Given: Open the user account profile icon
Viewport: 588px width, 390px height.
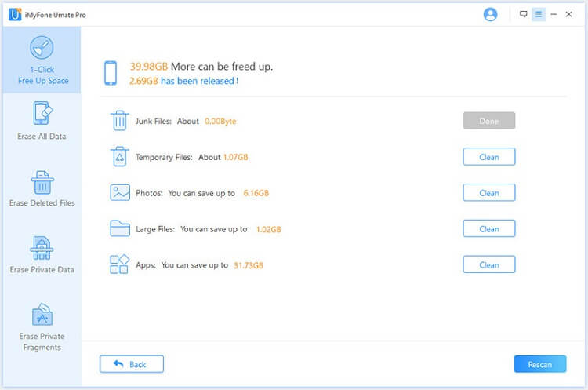Looking at the screenshot, I should point(490,15).
